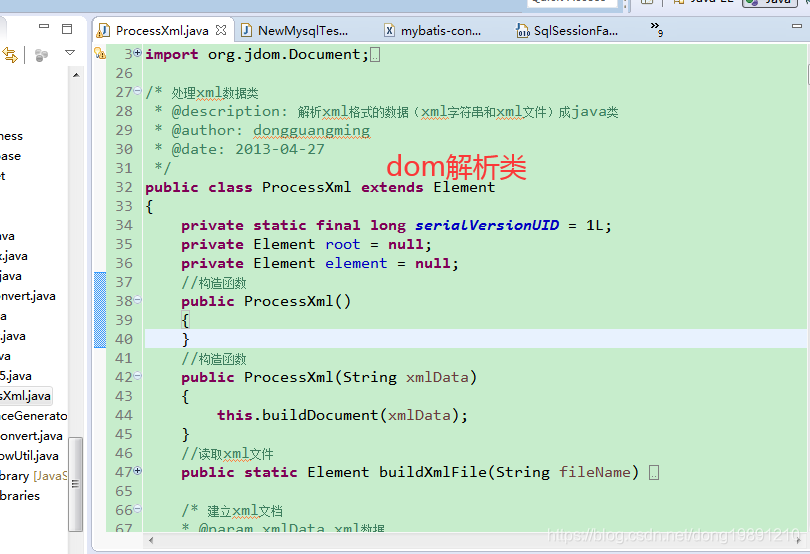Viewport: 810px width, 554px height.
Task: Close the ProcessXml.java tab
Action: 221,30
